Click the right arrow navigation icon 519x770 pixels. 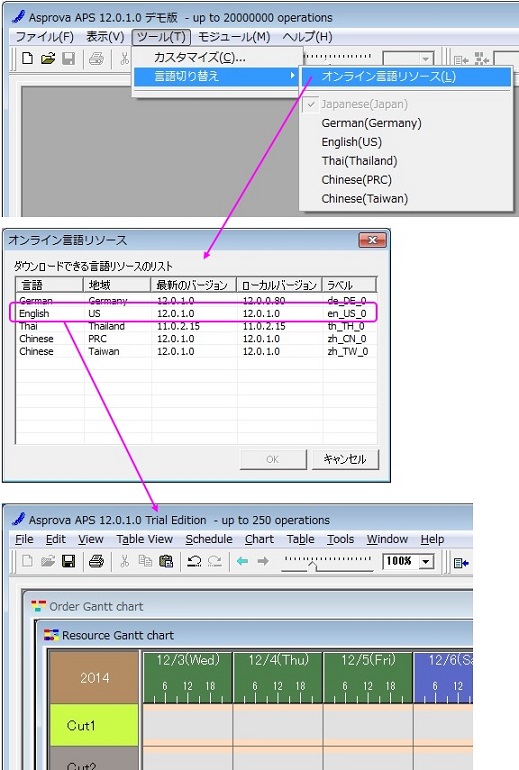pos(263,561)
